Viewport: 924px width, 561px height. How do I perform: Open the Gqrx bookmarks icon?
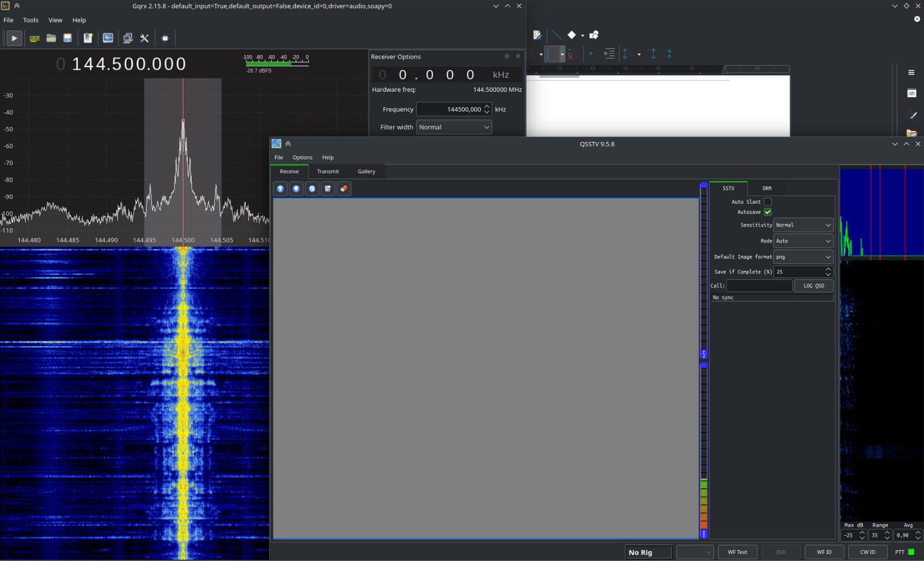coord(88,38)
